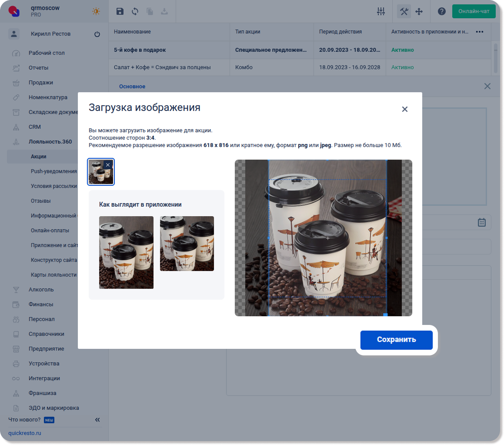
Task: Click the tools wrench-hammer icon
Action: 404,12
